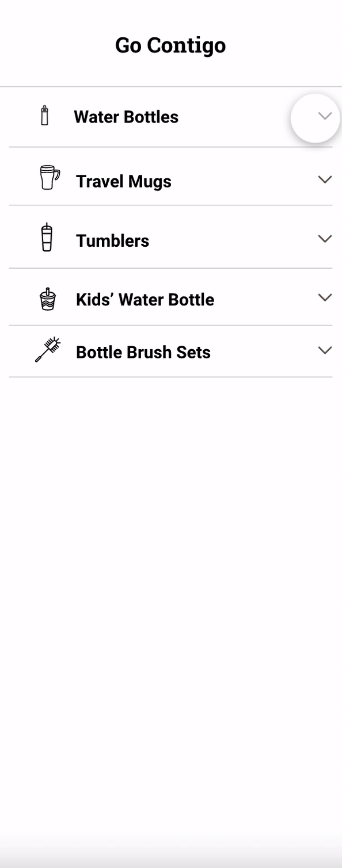Expand the Travel Mugs chevron
The height and width of the screenshot is (868, 342).
click(325, 179)
